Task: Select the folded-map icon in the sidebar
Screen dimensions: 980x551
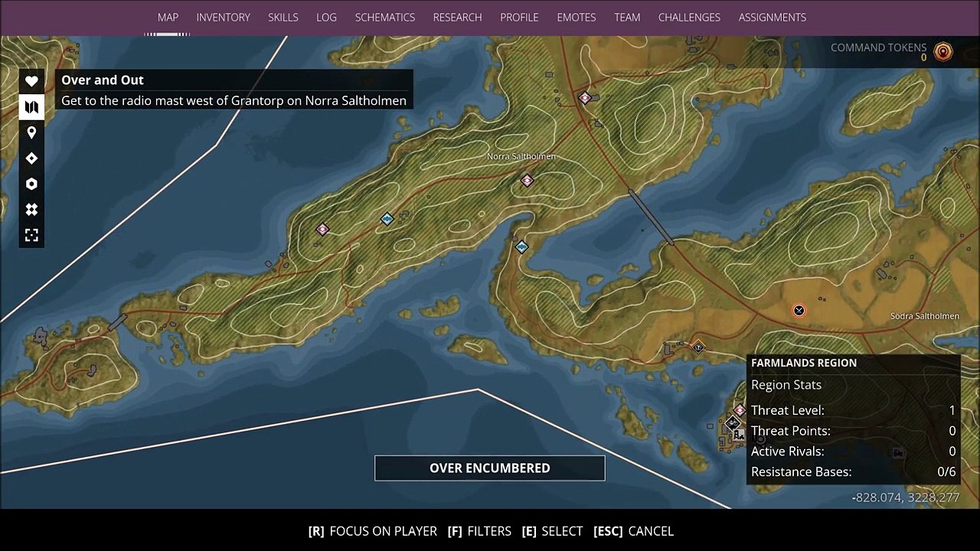Action: [31, 107]
